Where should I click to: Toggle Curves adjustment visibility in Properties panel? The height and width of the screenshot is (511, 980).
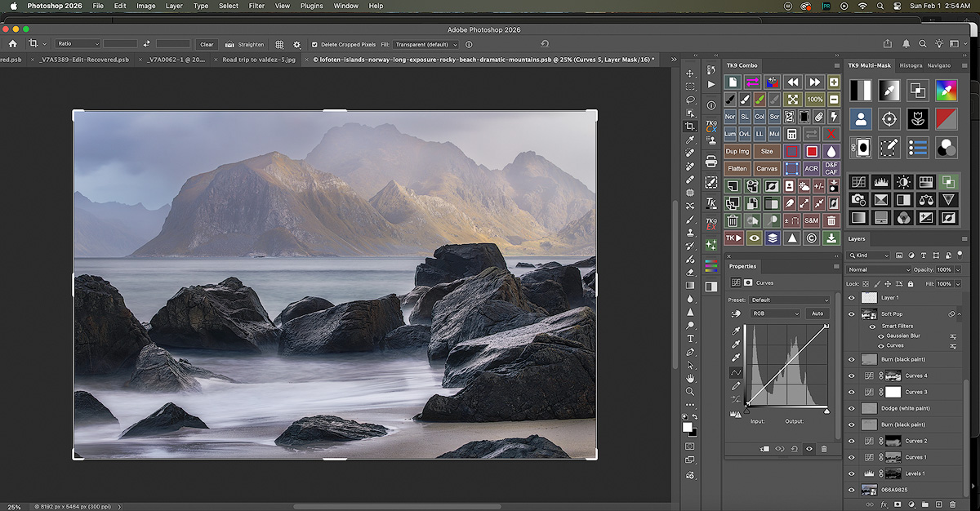coord(809,449)
